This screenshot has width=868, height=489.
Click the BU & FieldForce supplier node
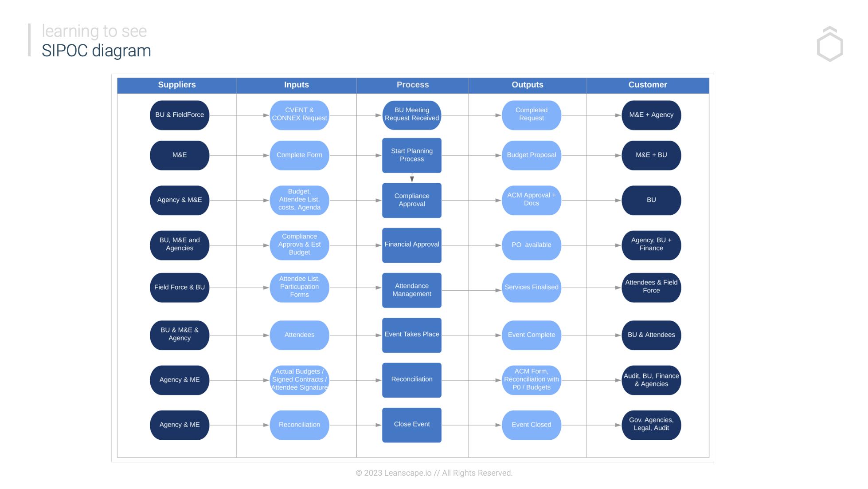click(179, 114)
